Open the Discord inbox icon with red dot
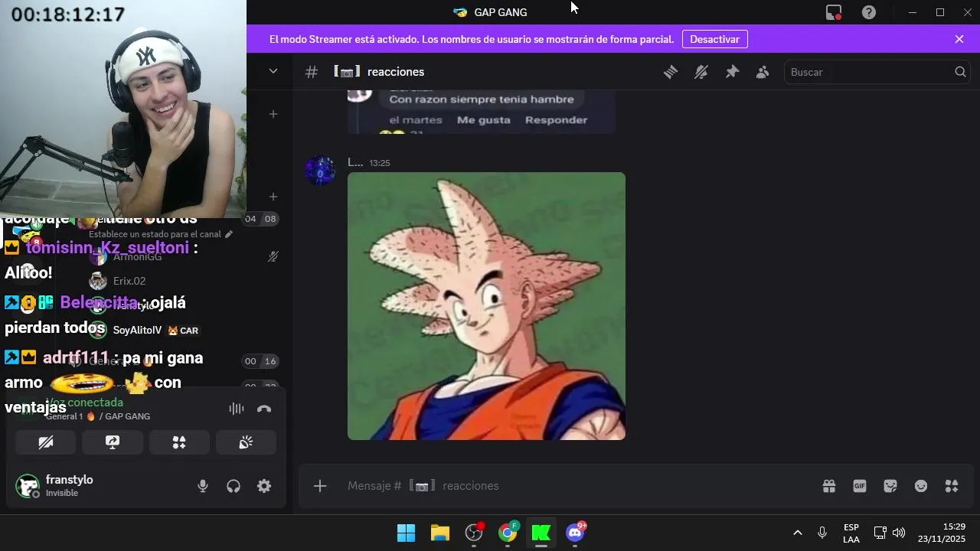This screenshot has height=551, width=980. [834, 12]
